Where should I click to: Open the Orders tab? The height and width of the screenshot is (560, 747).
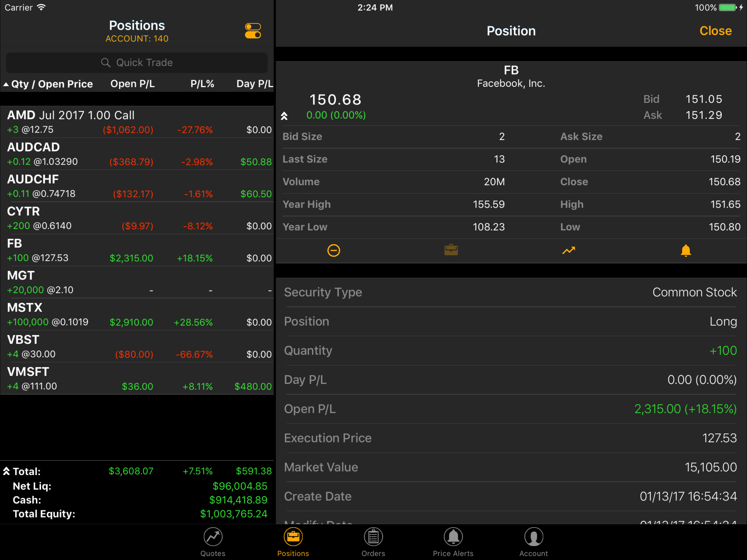[x=373, y=542]
